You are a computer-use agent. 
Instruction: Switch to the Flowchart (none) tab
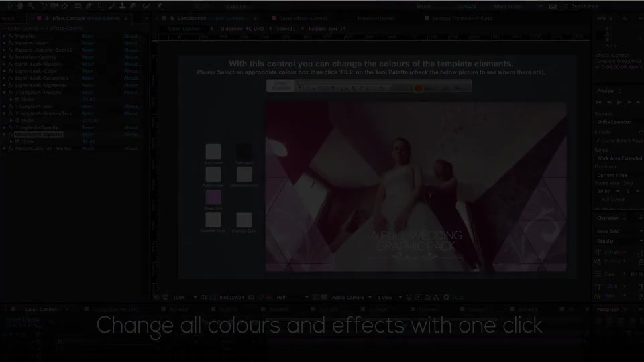coord(376,19)
